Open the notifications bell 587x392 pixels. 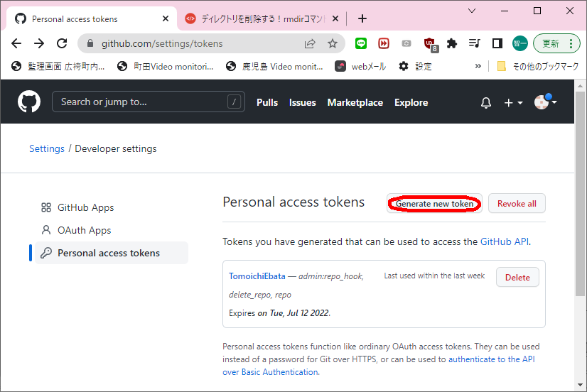point(486,103)
